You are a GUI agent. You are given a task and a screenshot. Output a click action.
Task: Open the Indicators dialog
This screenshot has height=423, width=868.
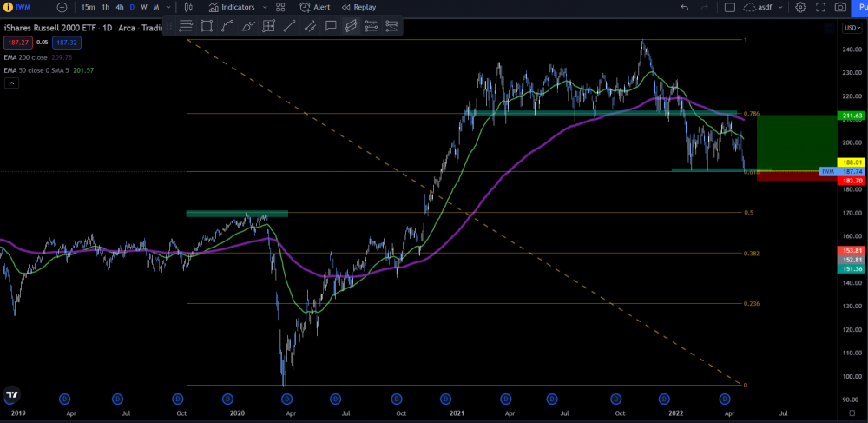click(232, 7)
